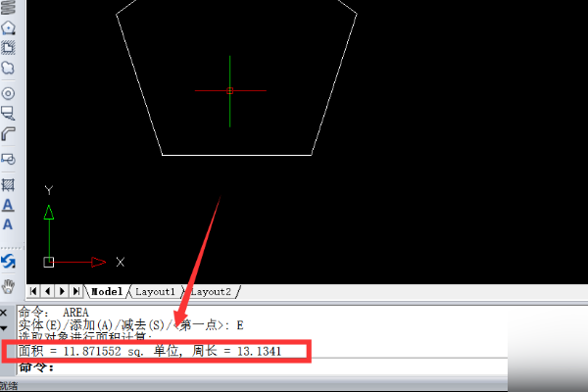Click the perimeter value '周长 = 13.1341'
This screenshot has height=392, width=588.
click(236, 351)
